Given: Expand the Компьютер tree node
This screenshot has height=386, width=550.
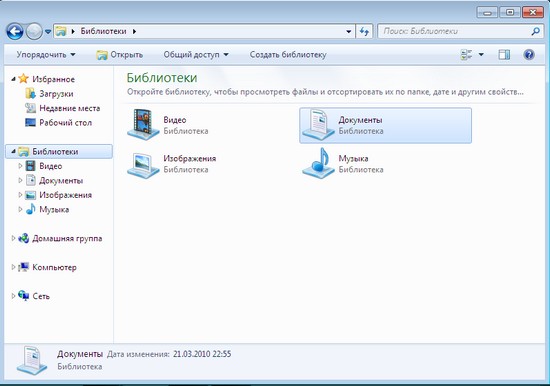Looking at the screenshot, I should tap(13, 267).
